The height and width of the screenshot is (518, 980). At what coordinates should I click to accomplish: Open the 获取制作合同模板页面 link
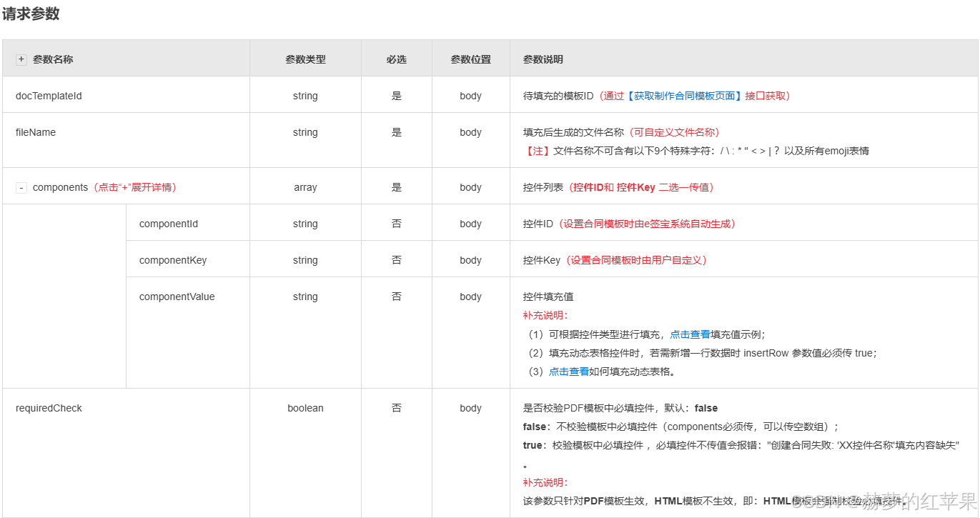[x=685, y=96]
